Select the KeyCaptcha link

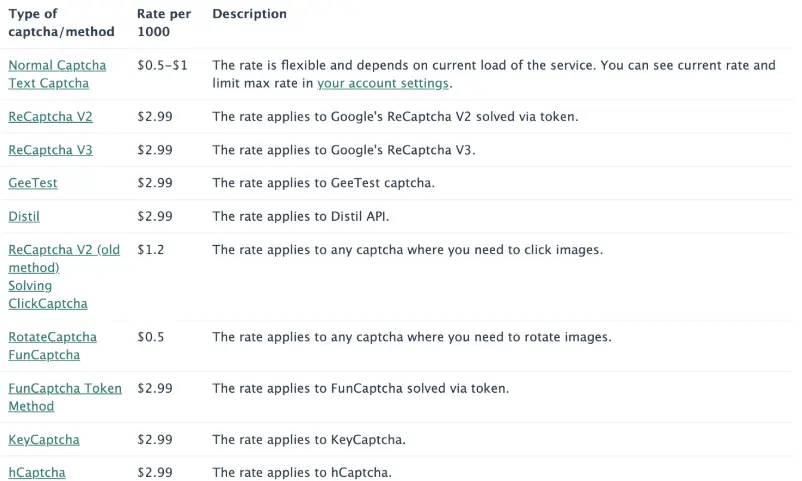[x=44, y=440]
